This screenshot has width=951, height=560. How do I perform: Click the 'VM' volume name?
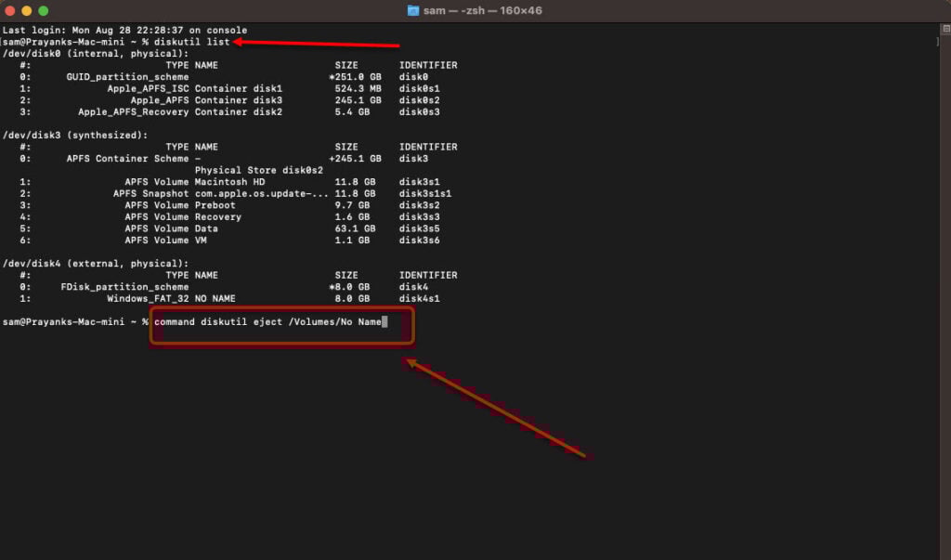coord(201,241)
